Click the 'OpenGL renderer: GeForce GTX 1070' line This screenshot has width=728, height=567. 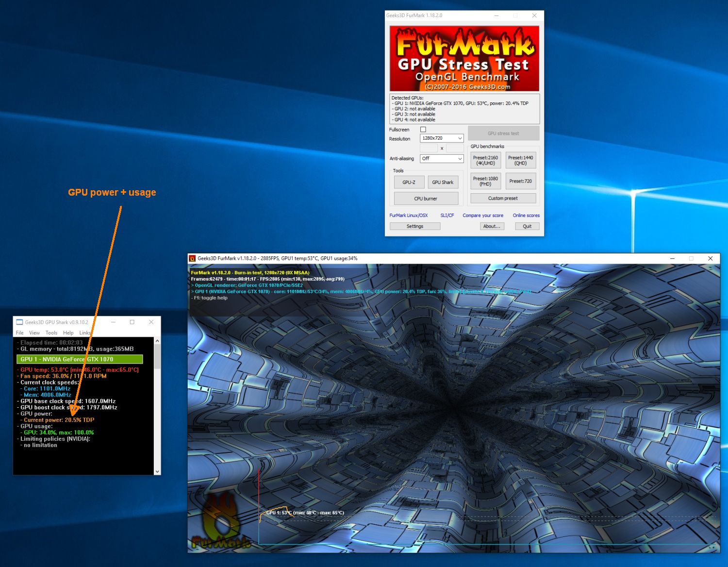pos(247,285)
